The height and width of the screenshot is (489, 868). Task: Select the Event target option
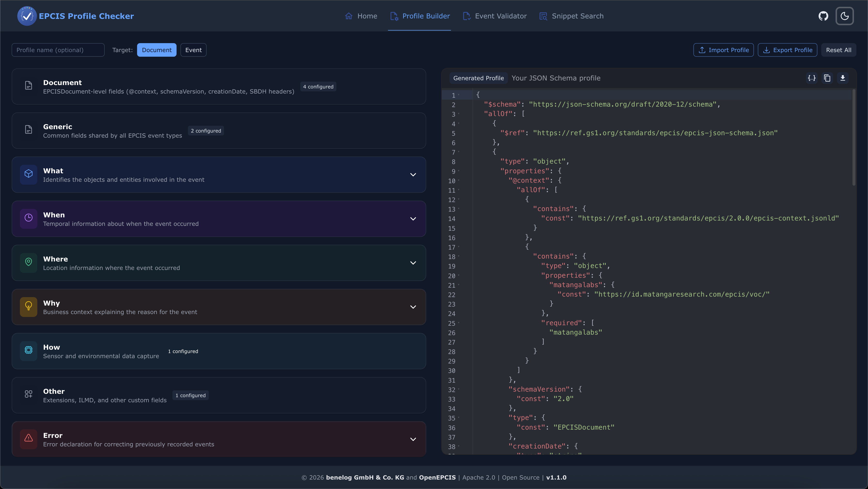pos(194,50)
